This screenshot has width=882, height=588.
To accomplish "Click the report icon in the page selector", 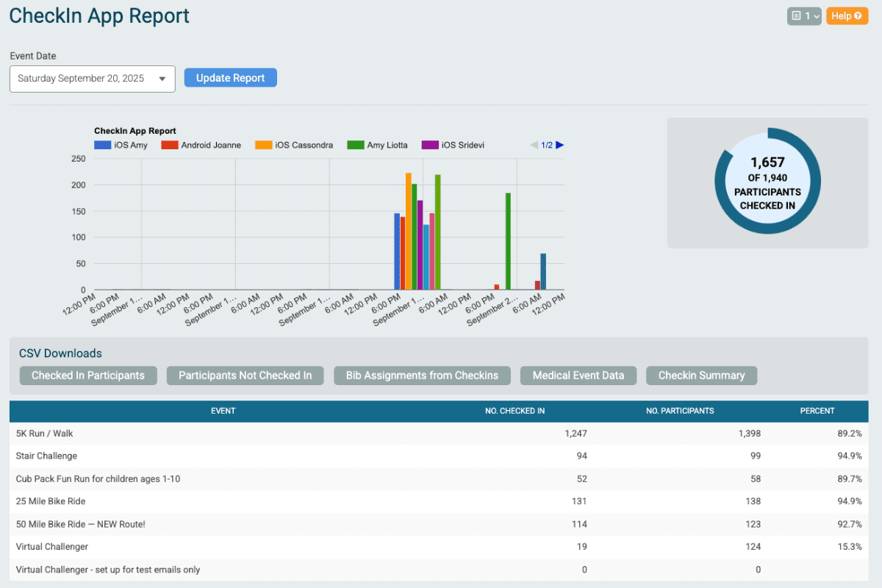I will (797, 15).
